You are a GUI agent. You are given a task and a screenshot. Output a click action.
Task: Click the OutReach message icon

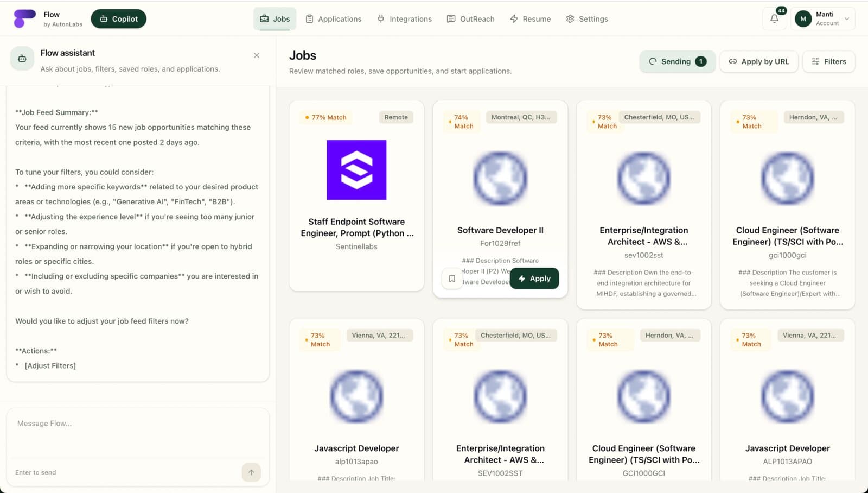(451, 18)
